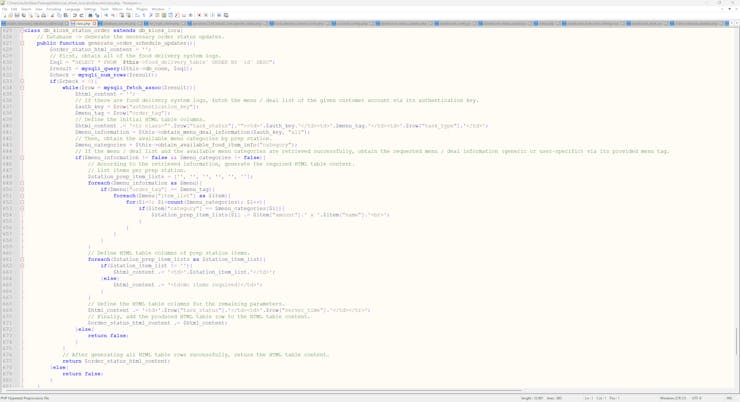Open the Language menu
740x402 pixels.
[x=72, y=9]
